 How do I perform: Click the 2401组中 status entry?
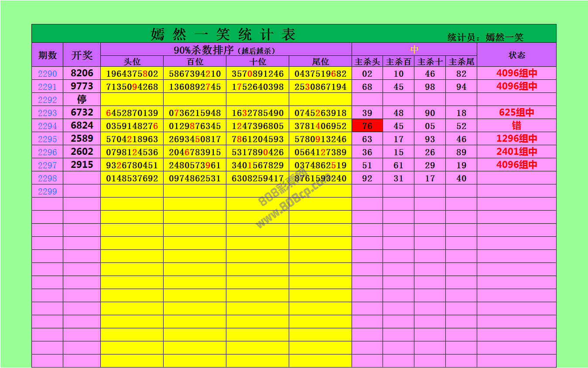coord(516,152)
